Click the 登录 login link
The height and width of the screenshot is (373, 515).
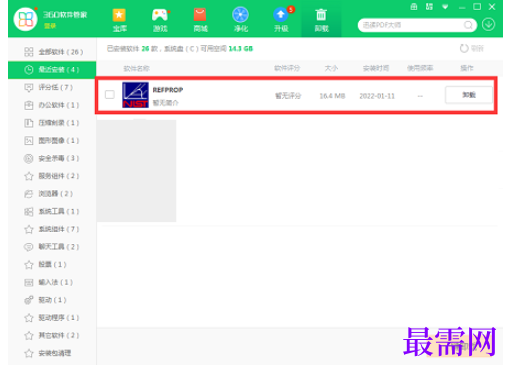click(50, 26)
